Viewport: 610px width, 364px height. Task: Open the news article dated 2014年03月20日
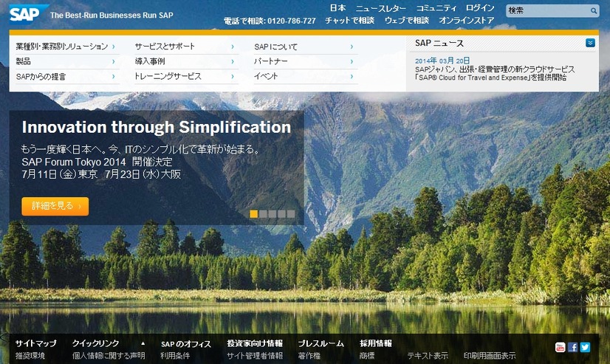pyautogui.click(x=495, y=73)
